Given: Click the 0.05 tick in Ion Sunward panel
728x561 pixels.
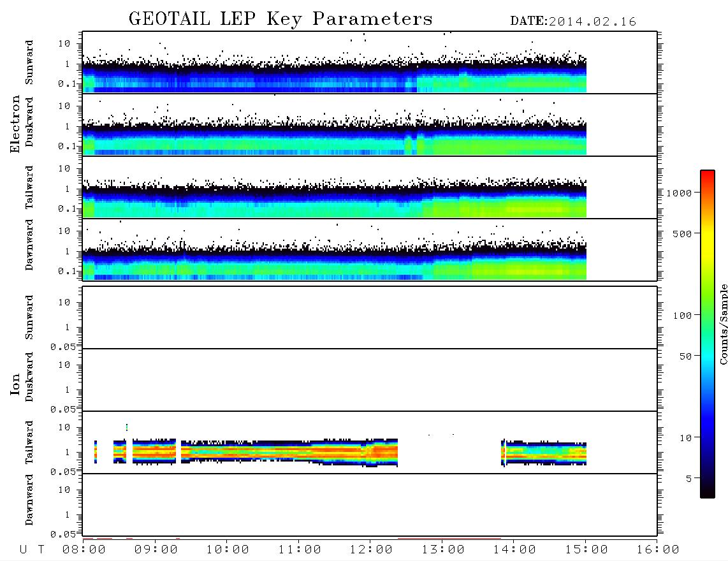Looking at the screenshot, I should 63,346.
